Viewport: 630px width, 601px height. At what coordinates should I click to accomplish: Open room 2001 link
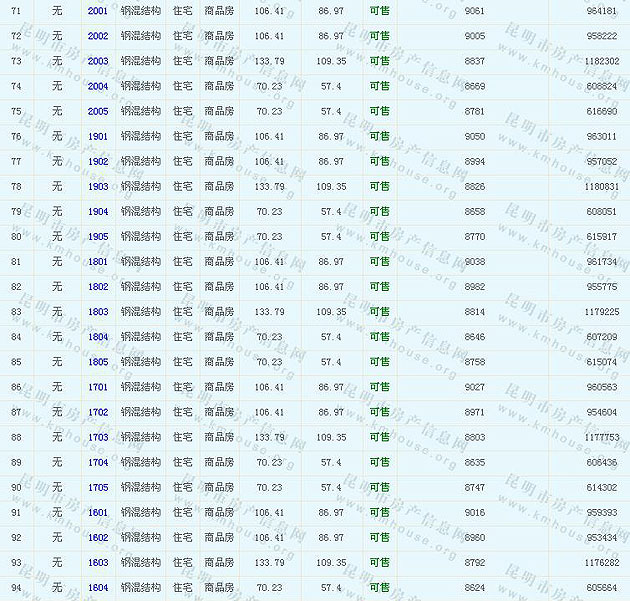tap(98, 11)
